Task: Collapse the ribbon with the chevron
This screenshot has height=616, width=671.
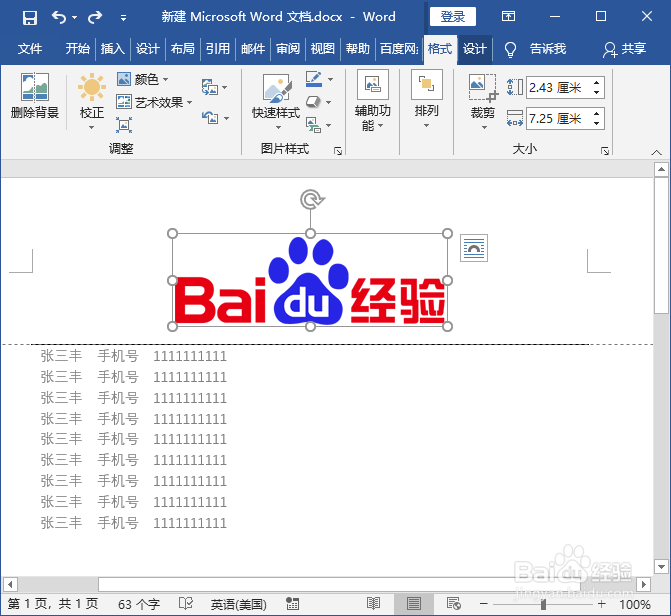Action: click(656, 152)
